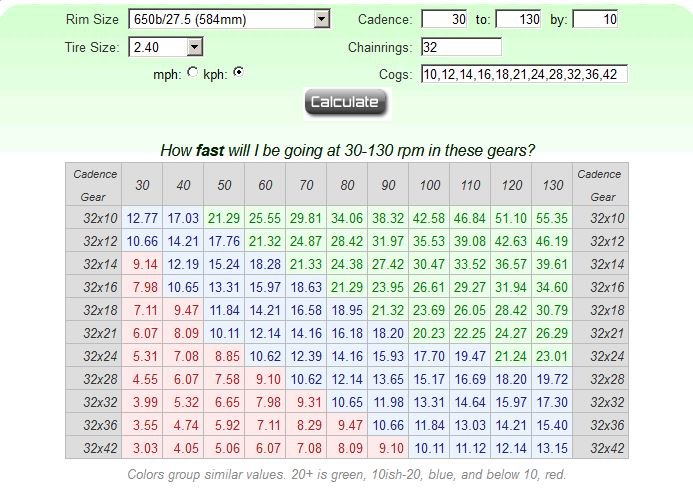Click the cell showing 9.14
Viewport: 693px width, 490px height.
142,264
